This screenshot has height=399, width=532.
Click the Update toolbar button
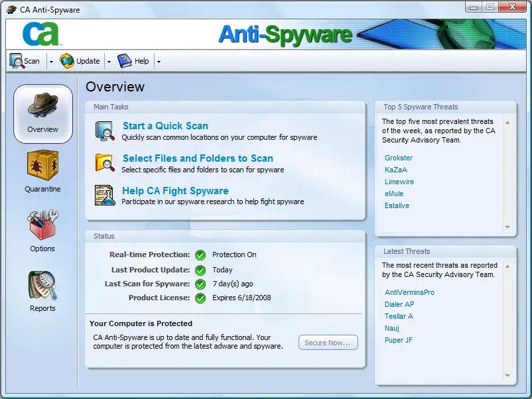[80, 61]
